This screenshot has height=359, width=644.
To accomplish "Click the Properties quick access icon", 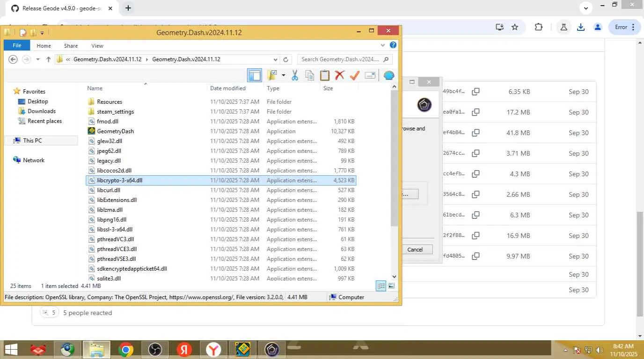I will [x=22, y=32].
